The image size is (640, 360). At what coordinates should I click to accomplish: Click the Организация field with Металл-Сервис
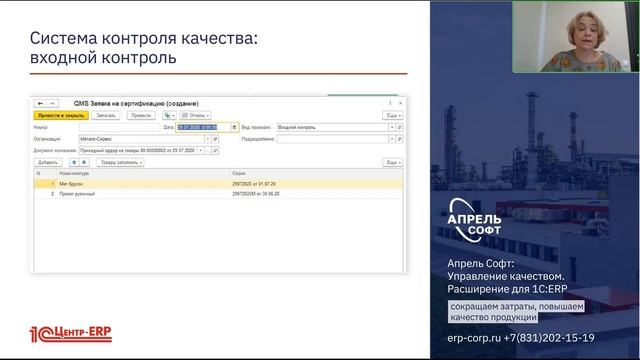141,139
